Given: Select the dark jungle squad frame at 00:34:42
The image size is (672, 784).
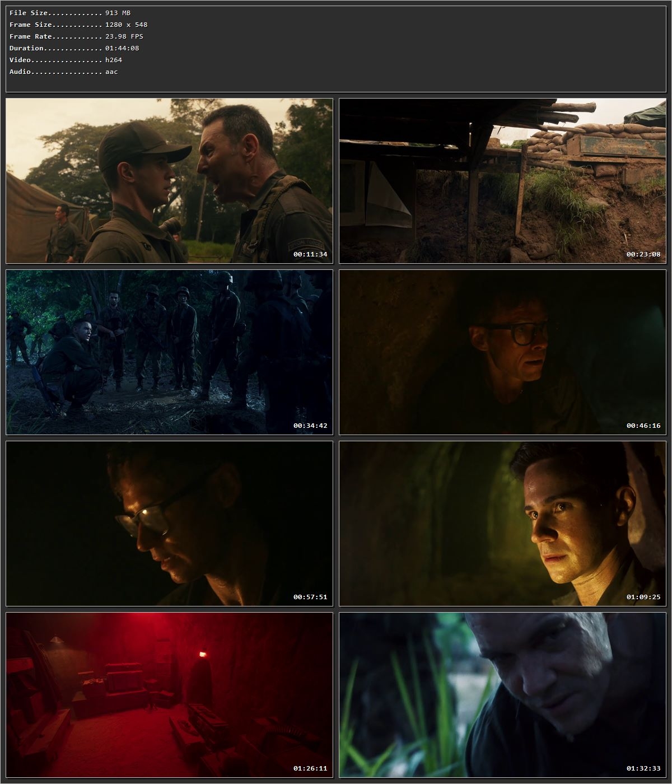Looking at the screenshot, I should [168, 353].
